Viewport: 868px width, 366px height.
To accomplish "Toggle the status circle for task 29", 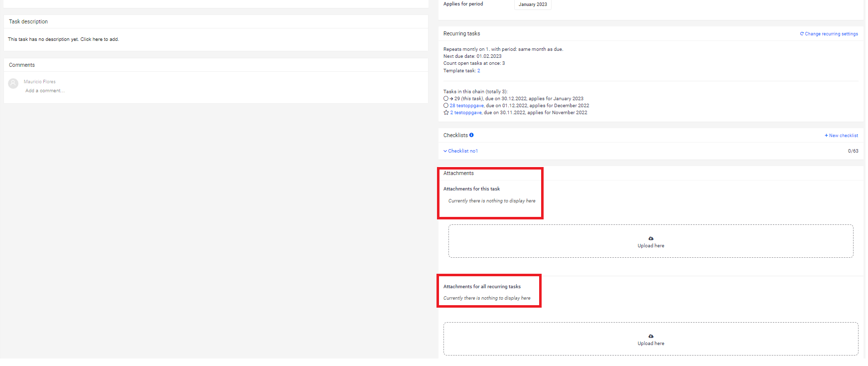I will [x=446, y=99].
